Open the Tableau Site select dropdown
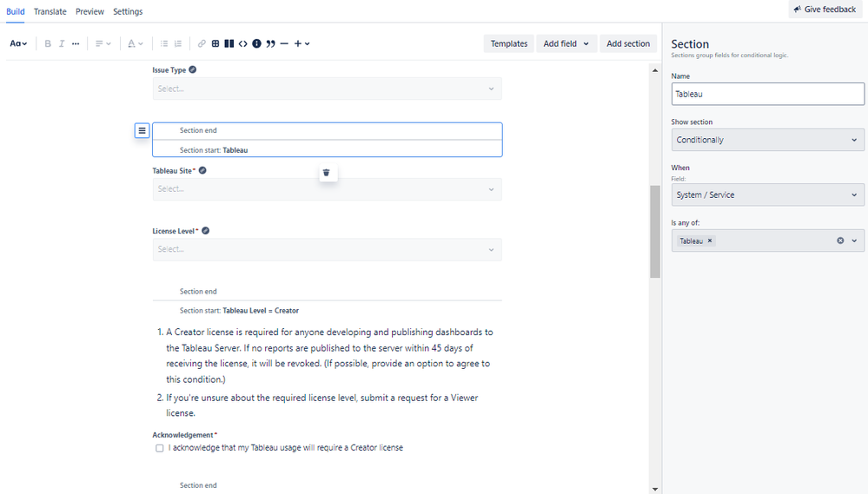The height and width of the screenshot is (494, 868). 328,189
